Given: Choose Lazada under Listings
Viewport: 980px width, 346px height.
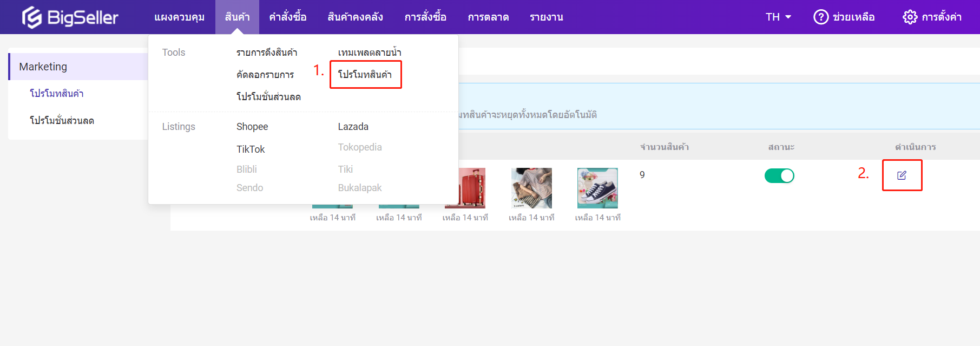Looking at the screenshot, I should [x=353, y=127].
